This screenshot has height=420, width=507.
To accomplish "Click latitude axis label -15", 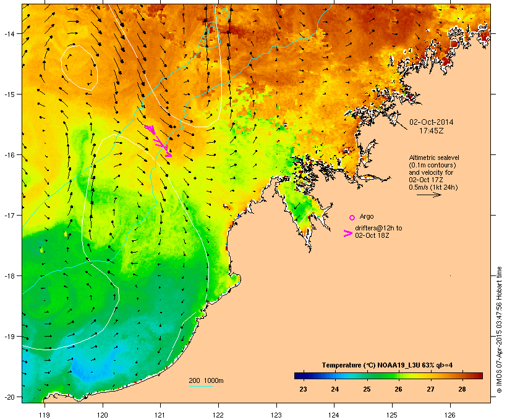I will tap(9, 94).
